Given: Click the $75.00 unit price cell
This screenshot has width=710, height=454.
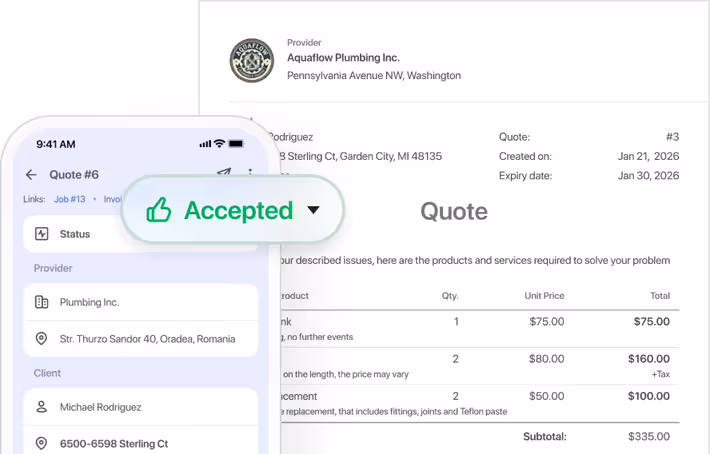Looking at the screenshot, I should (x=547, y=322).
